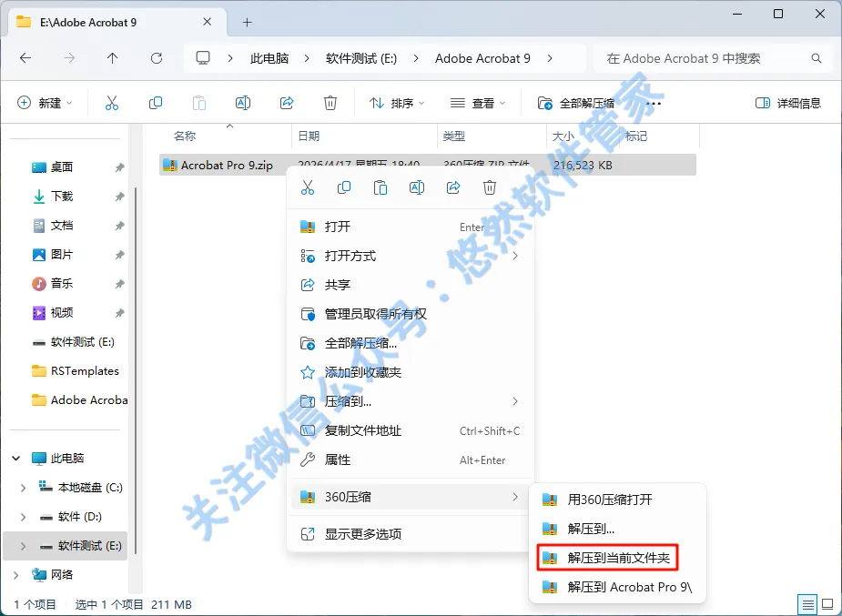The image size is (842, 616).
Task: Click 软件测试 (E:) breadcrumb
Action: point(361,58)
